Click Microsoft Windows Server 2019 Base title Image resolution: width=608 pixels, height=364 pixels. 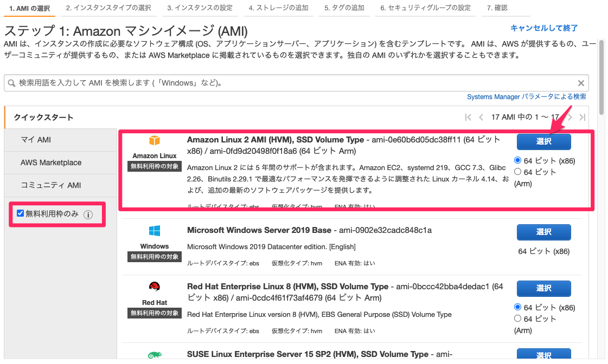259,230
